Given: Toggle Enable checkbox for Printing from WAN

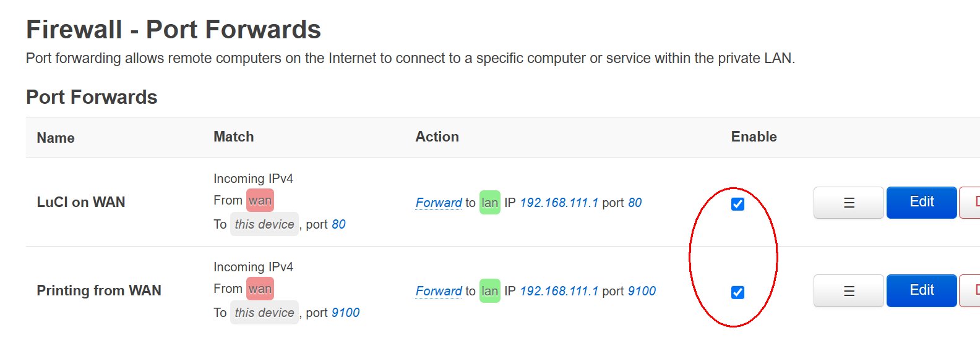Looking at the screenshot, I should 737,292.
